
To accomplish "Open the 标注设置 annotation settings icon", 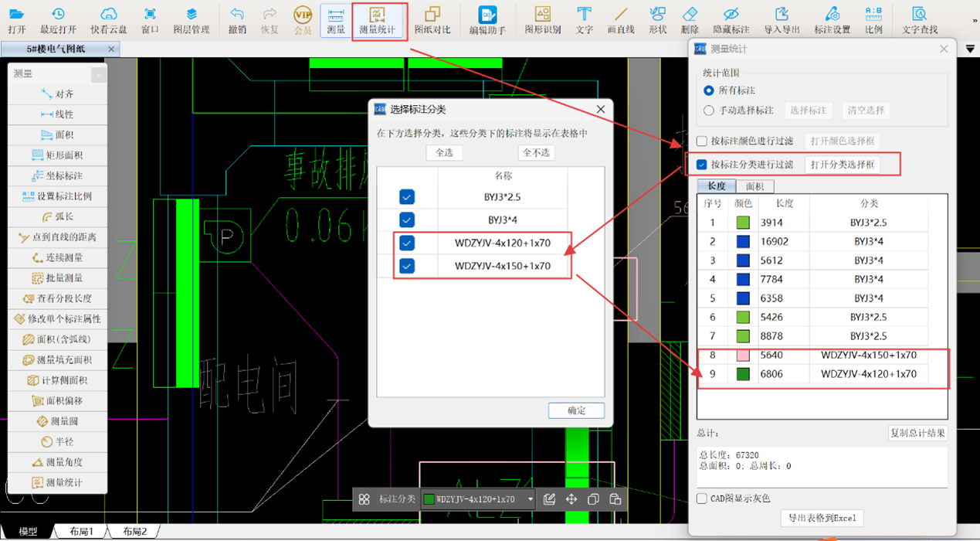I will tap(832, 20).
